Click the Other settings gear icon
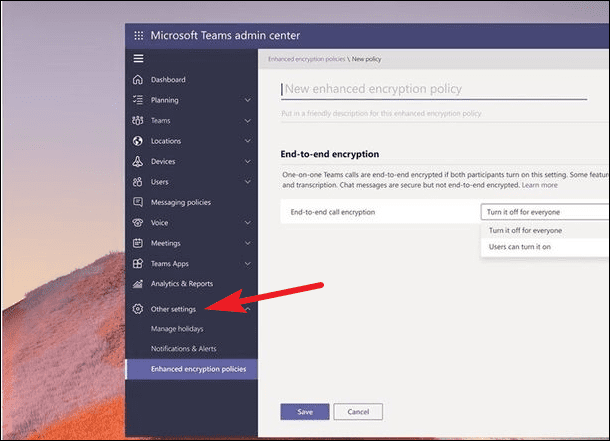Viewport: 610px width, 441px height. [x=138, y=309]
